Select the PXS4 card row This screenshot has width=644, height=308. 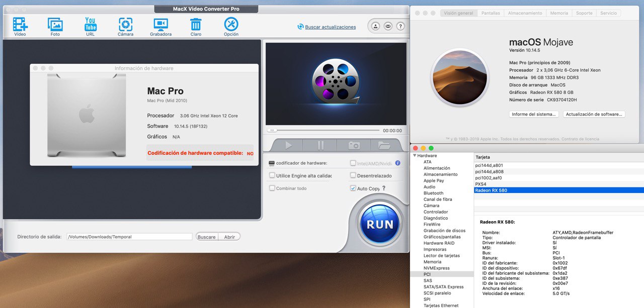point(559,184)
